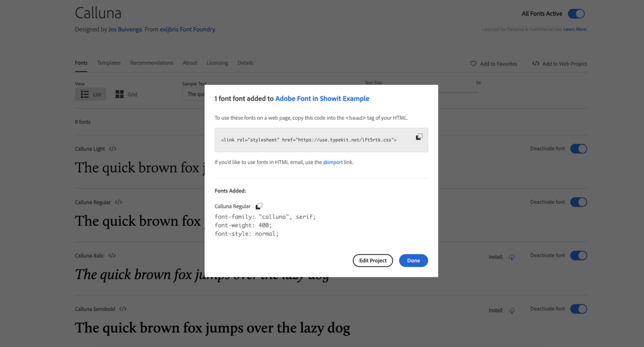Image resolution: width=644 pixels, height=347 pixels.
Task: Switch to List view
Action: click(x=90, y=94)
